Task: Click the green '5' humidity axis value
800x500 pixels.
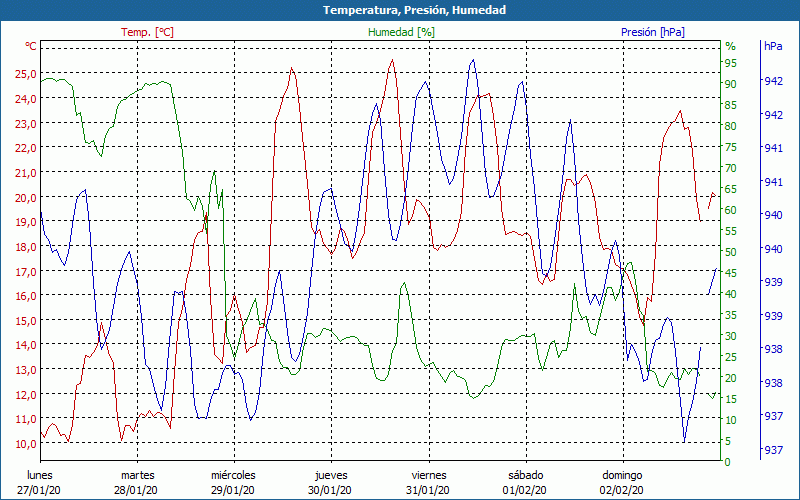Action: 728,441
